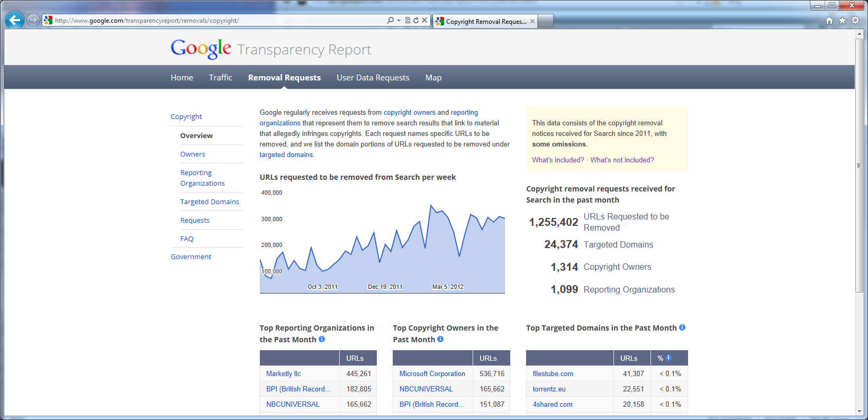Click the info icon beside Top Targeted Domains
Viewport: 868px width, 420px height.
point(682,327)
